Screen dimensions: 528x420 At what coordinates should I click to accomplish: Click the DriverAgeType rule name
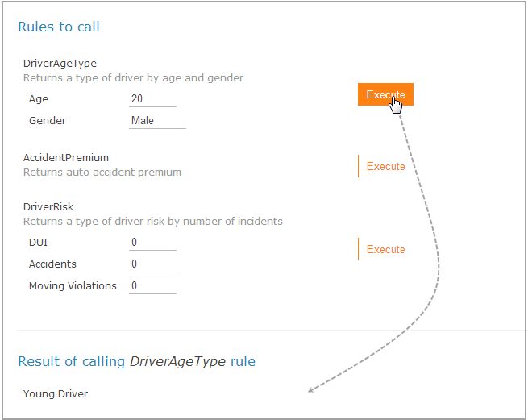[60, 63]
